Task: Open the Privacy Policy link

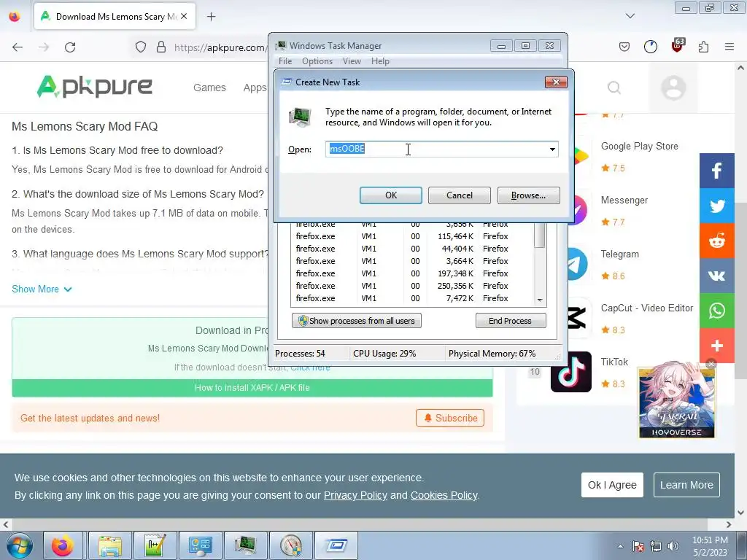Action: (x=355, y=495)
